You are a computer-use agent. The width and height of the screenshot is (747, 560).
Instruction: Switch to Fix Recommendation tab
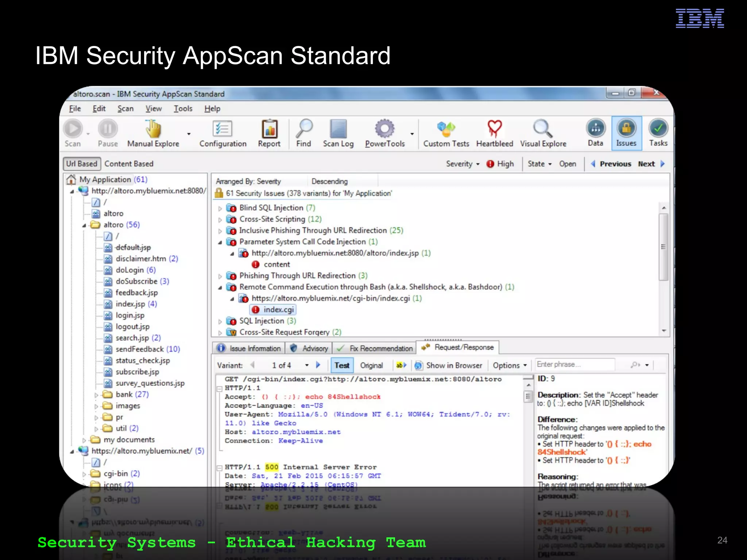375,348
